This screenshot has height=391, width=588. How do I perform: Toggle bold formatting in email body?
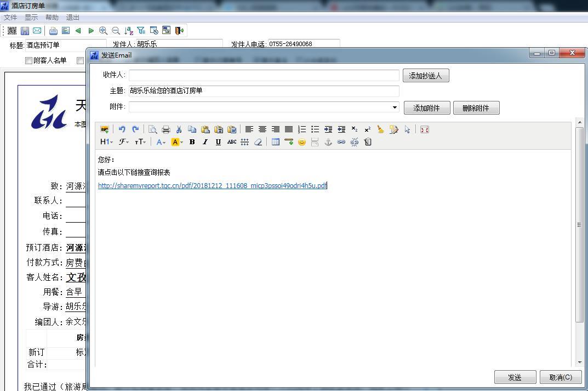coord(192,142)
